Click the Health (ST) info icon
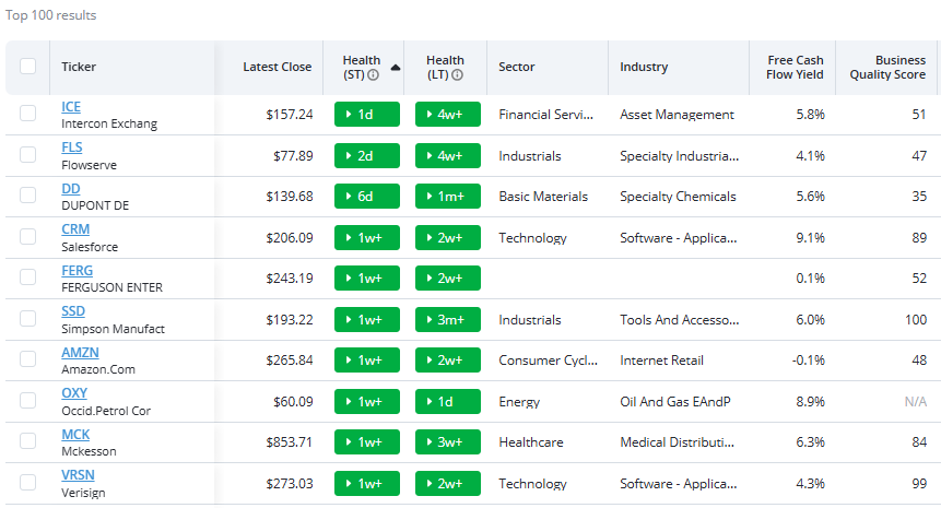941x508 pixels. pyautogui.click(x=373, y=75)
